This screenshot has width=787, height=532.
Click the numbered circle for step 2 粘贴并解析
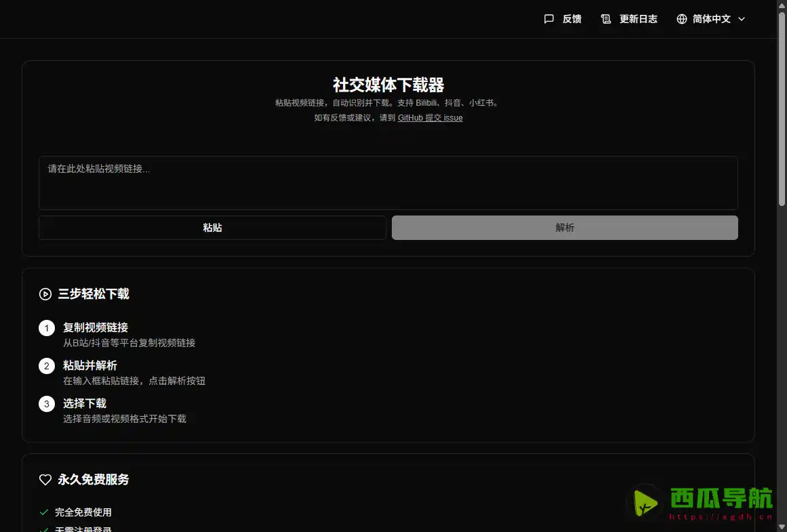46,365
